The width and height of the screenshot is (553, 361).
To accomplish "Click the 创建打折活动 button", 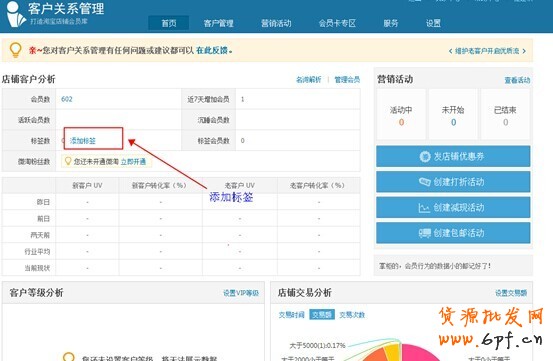I will [x=453, y=182].
